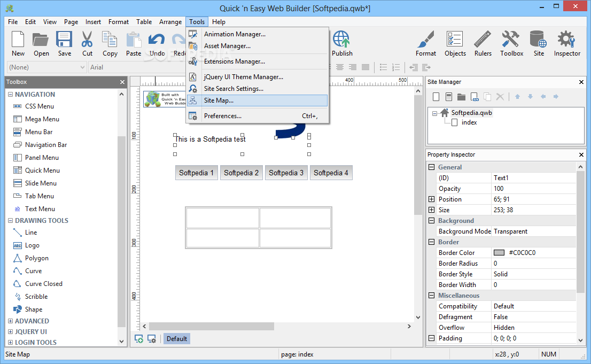Choose Asset Manager menu entry
The height and width of the screenshot is (364, 591).
pos(258,45)
